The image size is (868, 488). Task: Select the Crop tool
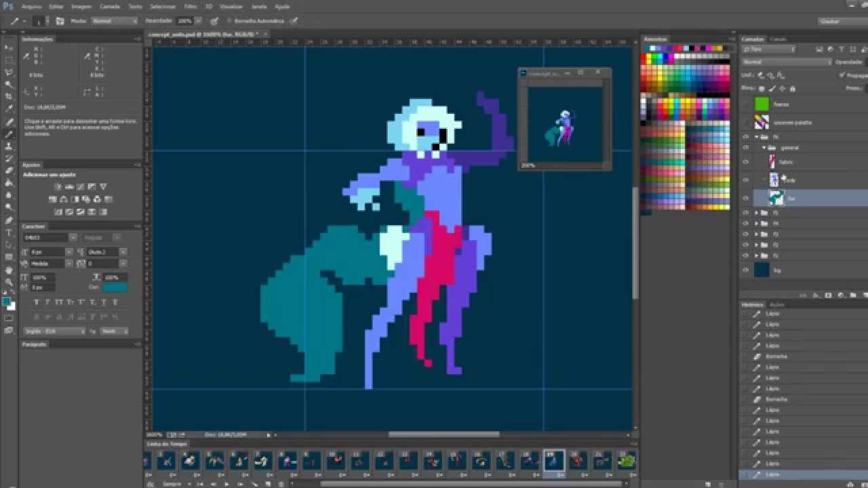pos(9,96)
